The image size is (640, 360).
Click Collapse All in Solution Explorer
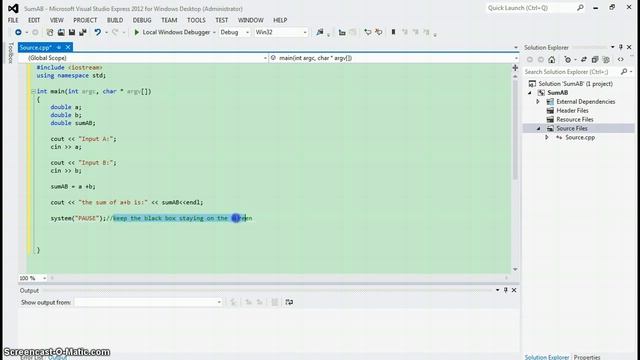tap(595, 60)
